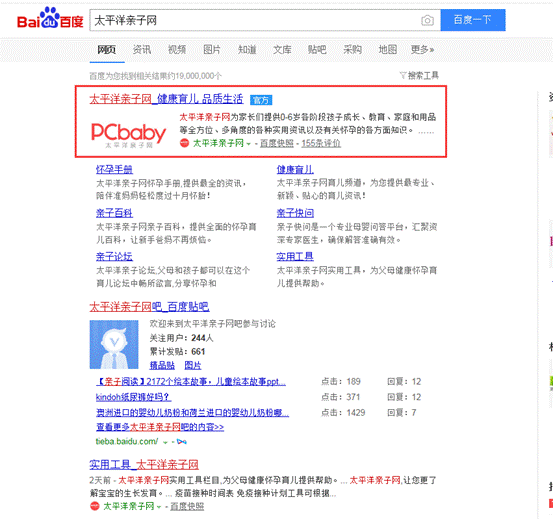Open 搜索工具 filter
553x519 pixels.
[x=419, y=75]
